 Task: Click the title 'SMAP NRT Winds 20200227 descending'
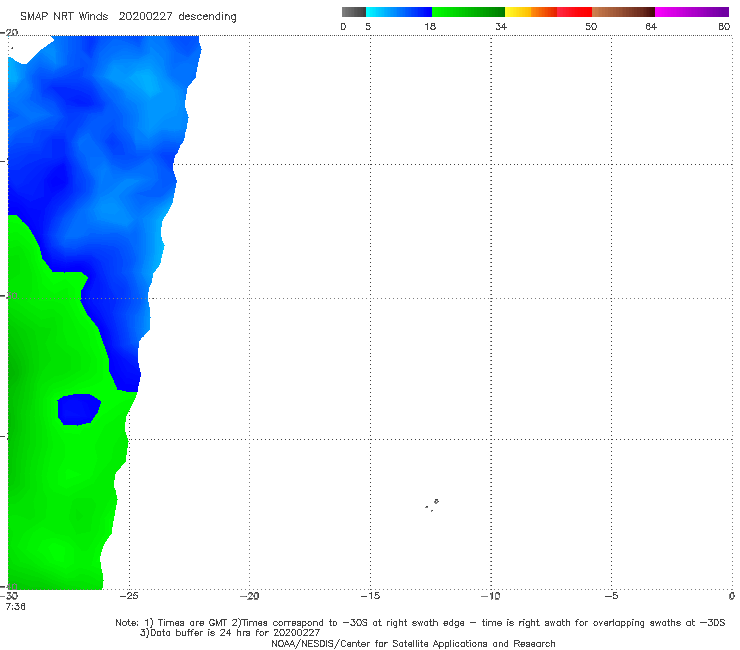128,16
